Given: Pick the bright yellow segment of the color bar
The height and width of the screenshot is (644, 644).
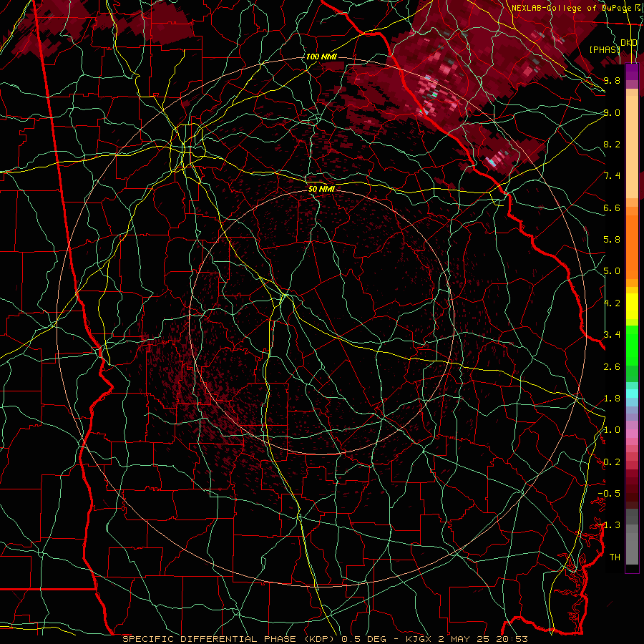Looking at the screenshot, I should click(x=632, y=306).
